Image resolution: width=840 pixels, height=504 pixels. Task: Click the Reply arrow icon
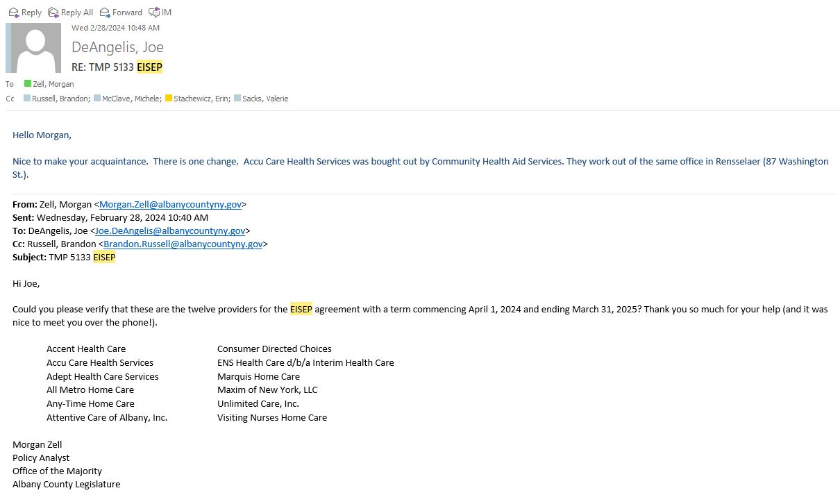pos(13,12)
